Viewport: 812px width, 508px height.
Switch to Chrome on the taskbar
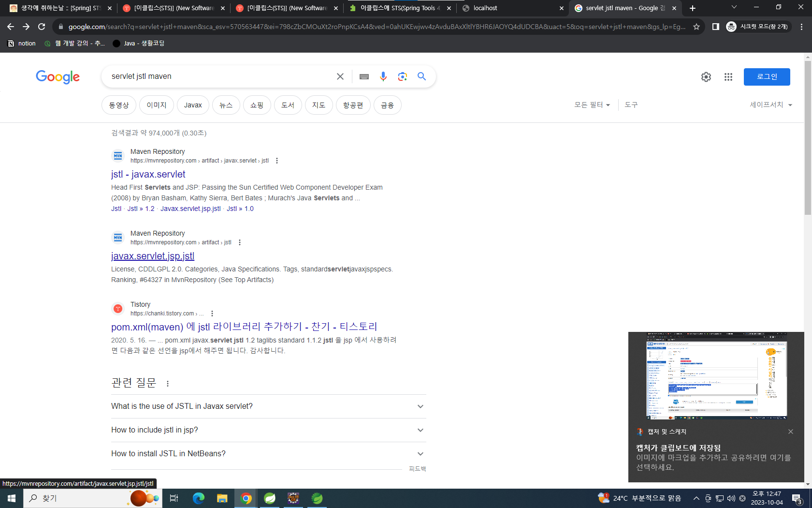(x=246, y=498)
